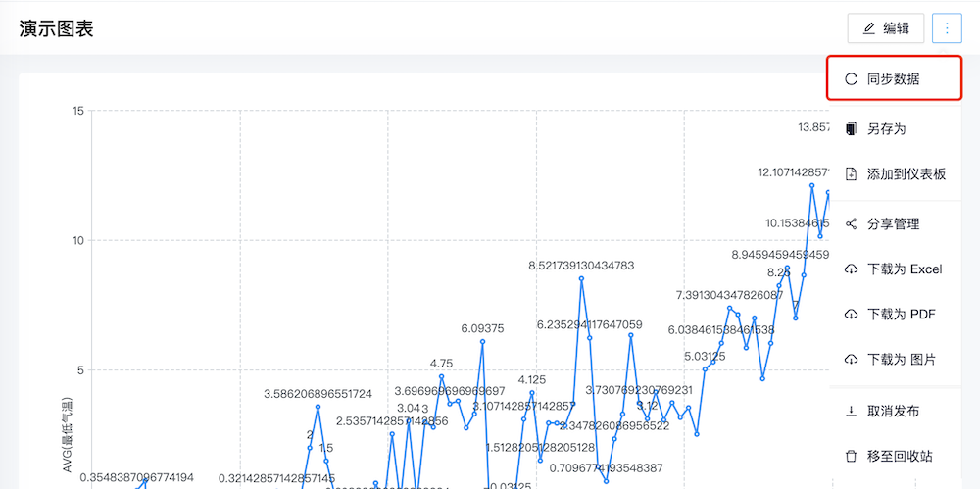
Task: Click the cloud download icon for Excel
Action: (851, 269)
